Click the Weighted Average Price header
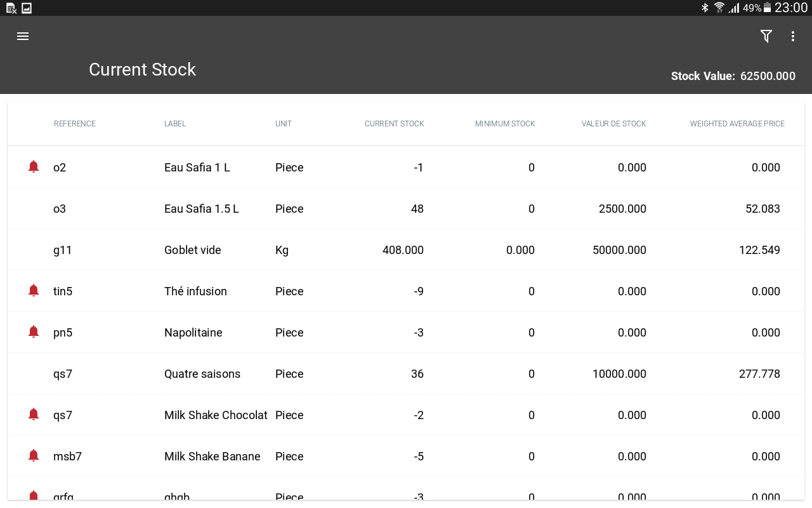 [x=737, y=124]
